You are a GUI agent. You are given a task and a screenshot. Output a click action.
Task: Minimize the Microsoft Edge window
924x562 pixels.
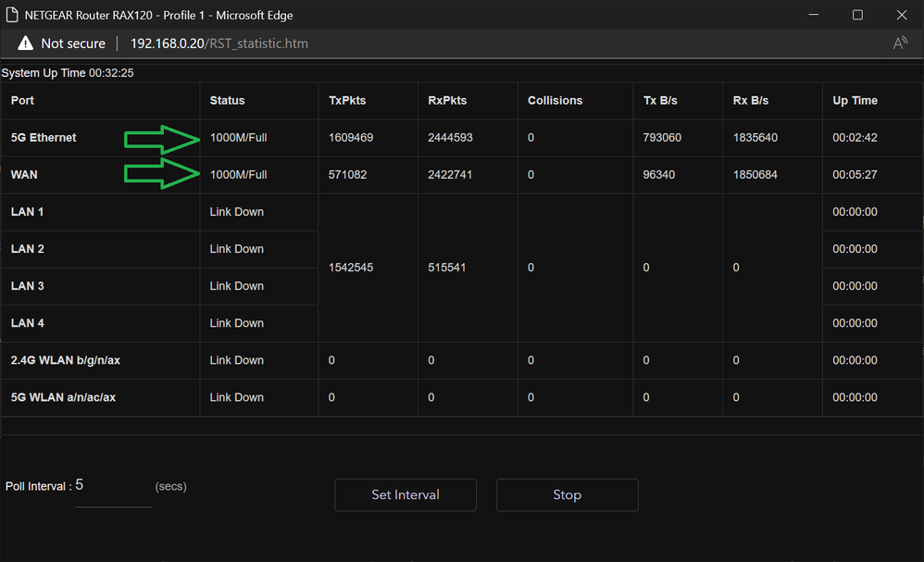click(814, 15)
